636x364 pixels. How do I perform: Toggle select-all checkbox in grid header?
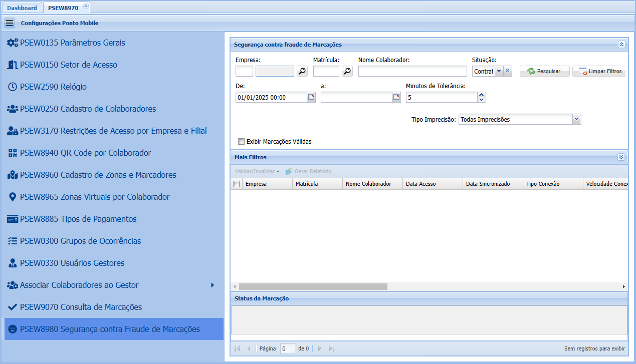237,184
